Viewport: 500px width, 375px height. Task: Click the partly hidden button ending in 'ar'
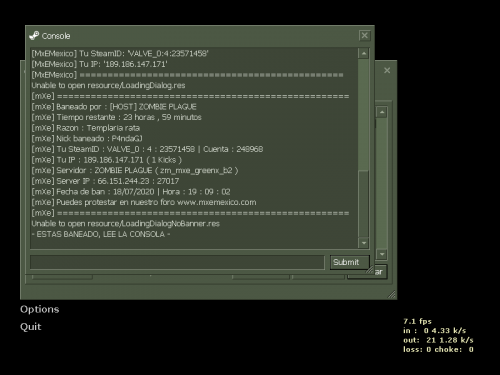click(380, 272)
